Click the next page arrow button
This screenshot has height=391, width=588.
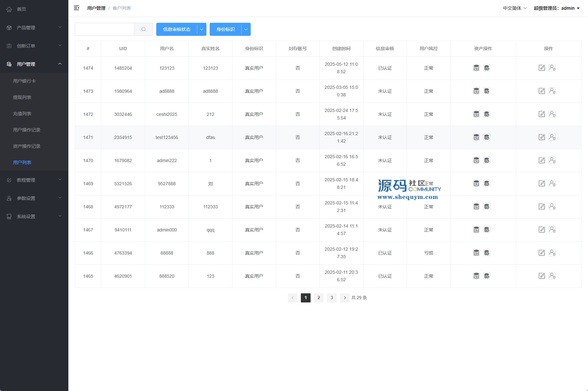click(x=344, y=298)
